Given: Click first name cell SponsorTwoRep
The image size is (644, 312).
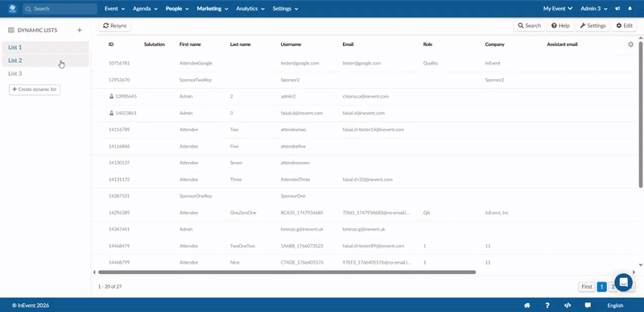Looking at the screenshot, I should coord(196,80).
